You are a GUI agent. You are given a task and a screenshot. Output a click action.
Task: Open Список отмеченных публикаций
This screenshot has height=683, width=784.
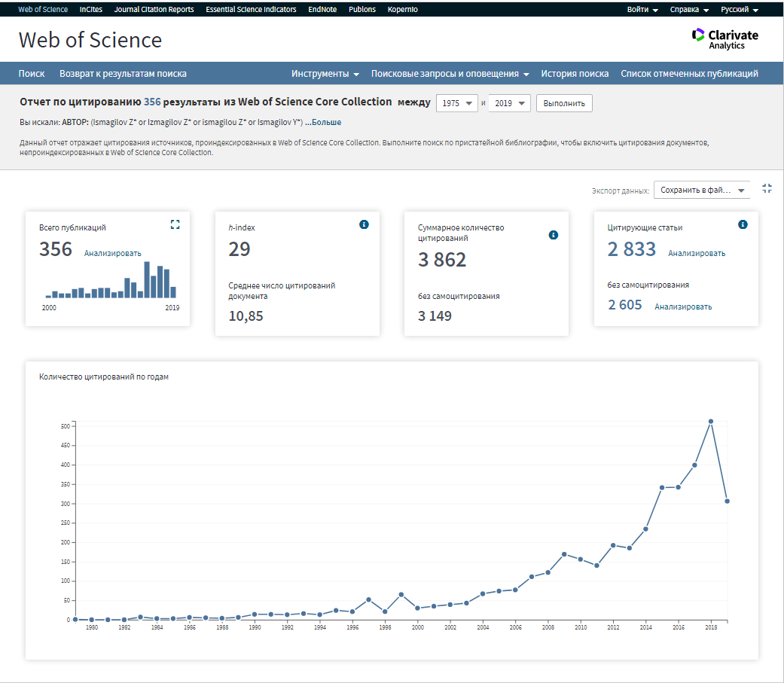point(690,74)
